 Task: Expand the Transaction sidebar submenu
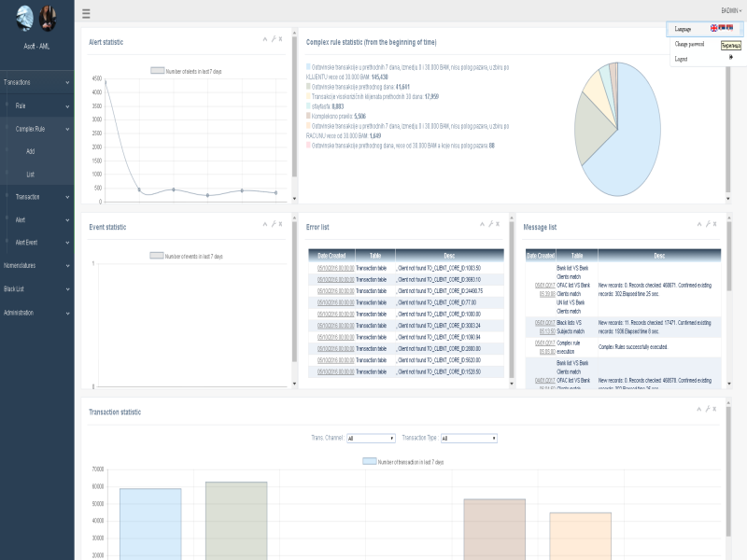pos(37,197)
